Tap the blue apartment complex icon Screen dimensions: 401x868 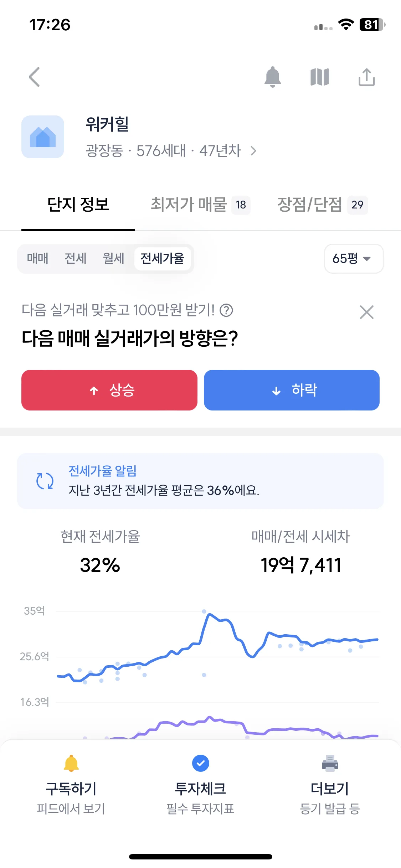43,137
